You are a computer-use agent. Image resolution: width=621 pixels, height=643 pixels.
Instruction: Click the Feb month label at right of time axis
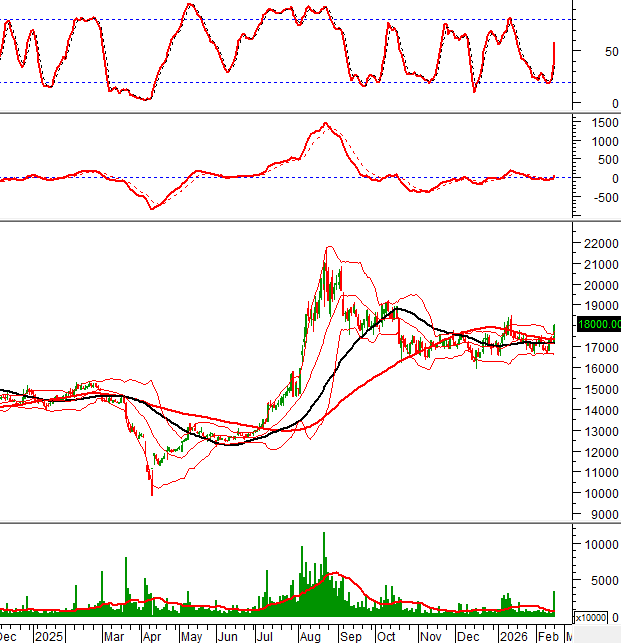548,635
